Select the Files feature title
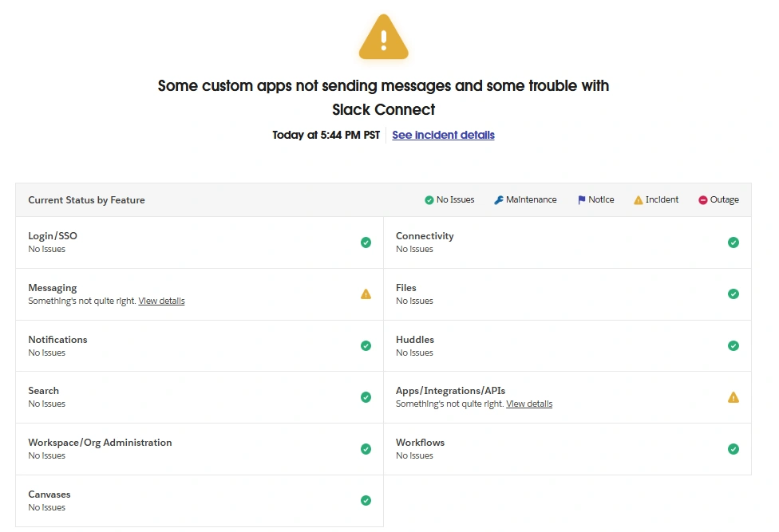Screen dimensions: 779x532 (406, 288)
